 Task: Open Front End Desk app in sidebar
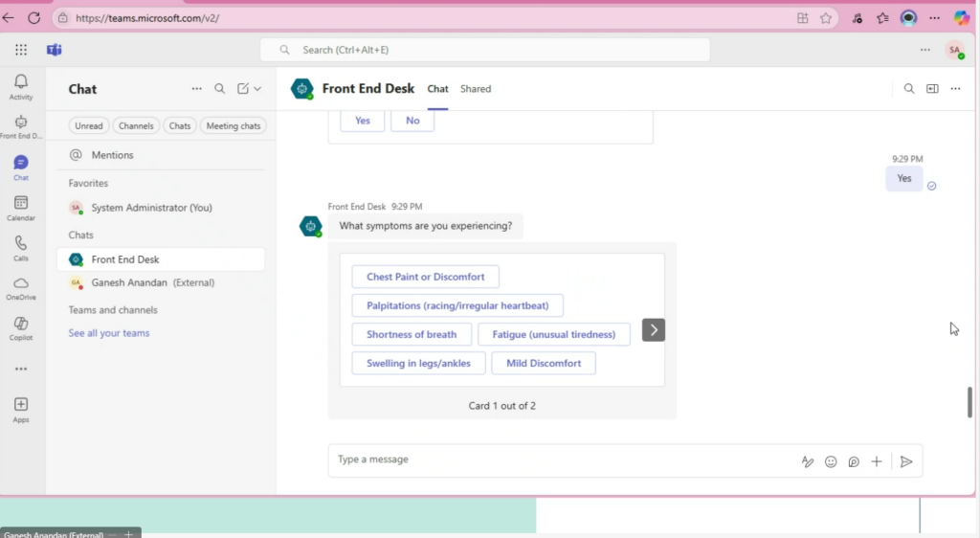[21, 126]
